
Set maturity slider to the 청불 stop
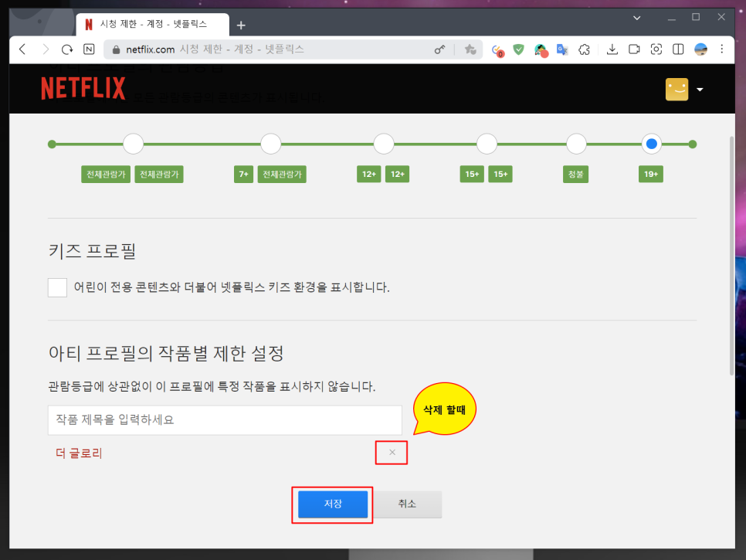pos(576,144)
